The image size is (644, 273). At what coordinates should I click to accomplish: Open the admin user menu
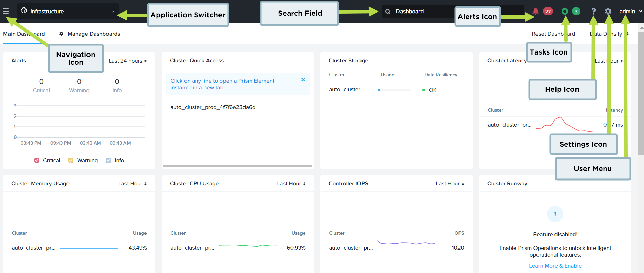tap(630, 12)
